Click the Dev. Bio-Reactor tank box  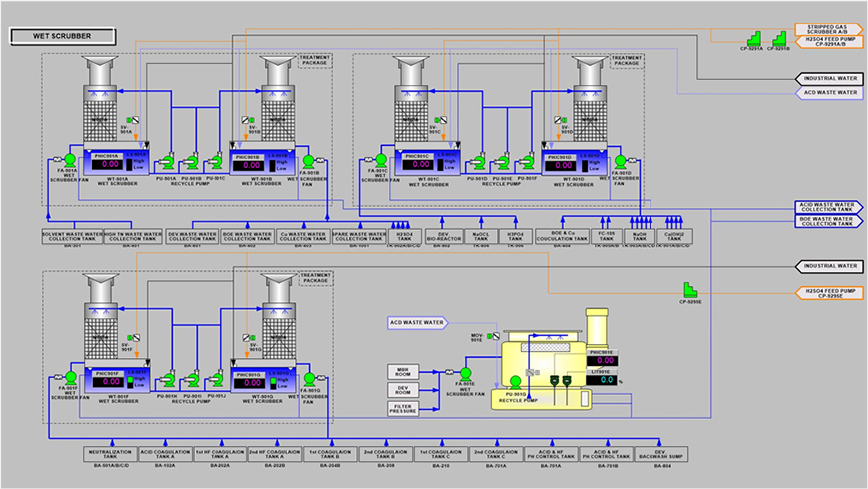[442, 236]
